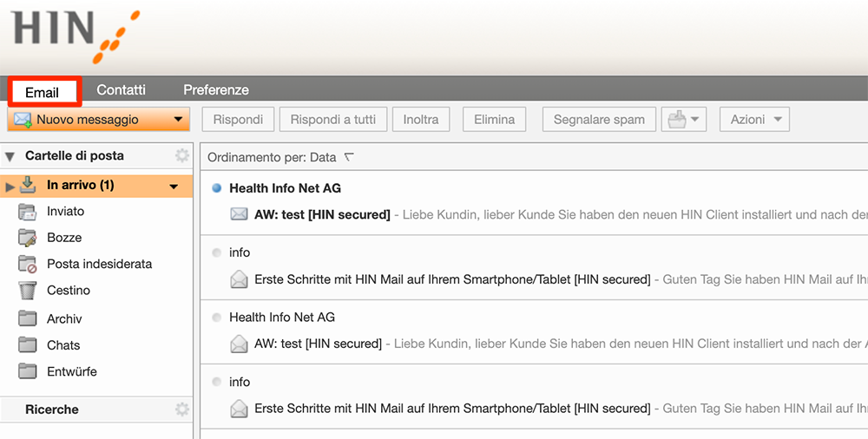Click the Nuovo messaggio button
The height and width of the screenshot is (439, 868).
(99, 120)
